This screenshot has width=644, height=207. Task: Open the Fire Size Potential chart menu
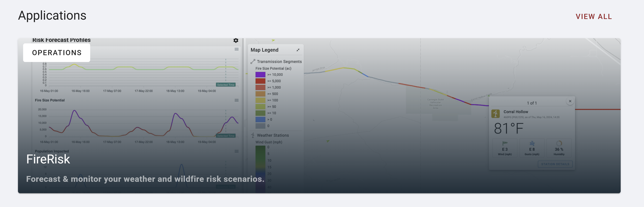[x=236, y=100]
